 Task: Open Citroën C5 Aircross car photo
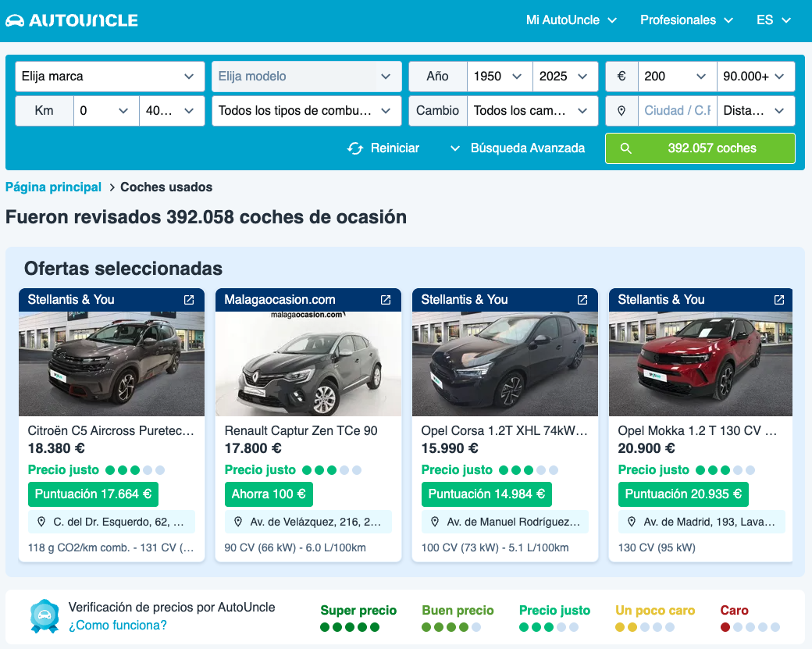112,364
